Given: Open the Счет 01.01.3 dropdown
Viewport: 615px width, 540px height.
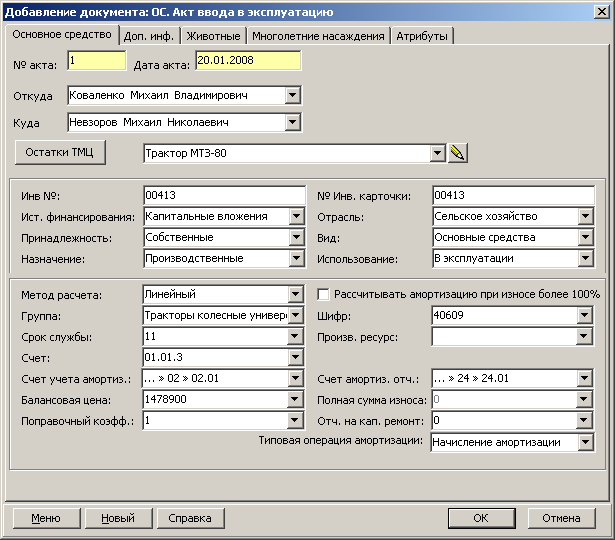Looking at the screenshot, I should tap(295, 357).
